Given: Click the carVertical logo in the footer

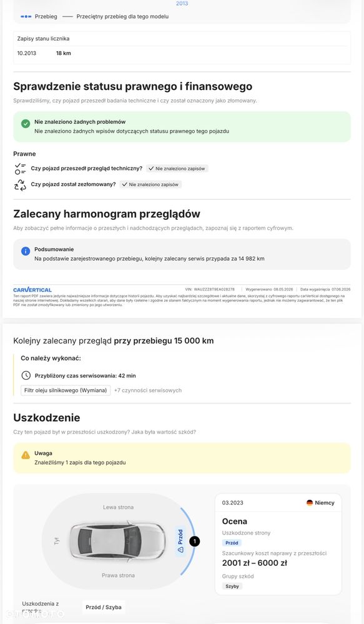Looking at the screenshot, I should point(32,290).
